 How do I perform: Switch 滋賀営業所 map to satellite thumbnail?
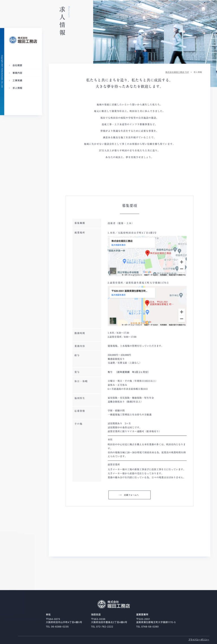(113, 321)
